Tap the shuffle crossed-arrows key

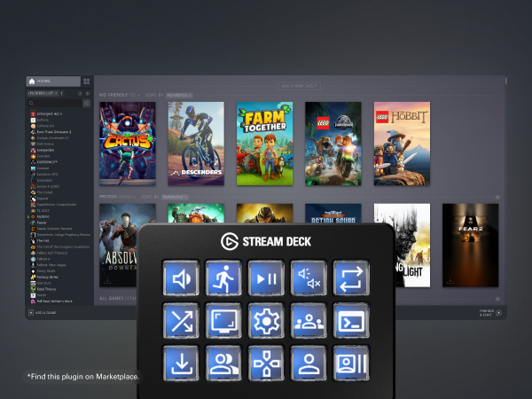click(181, 321)
